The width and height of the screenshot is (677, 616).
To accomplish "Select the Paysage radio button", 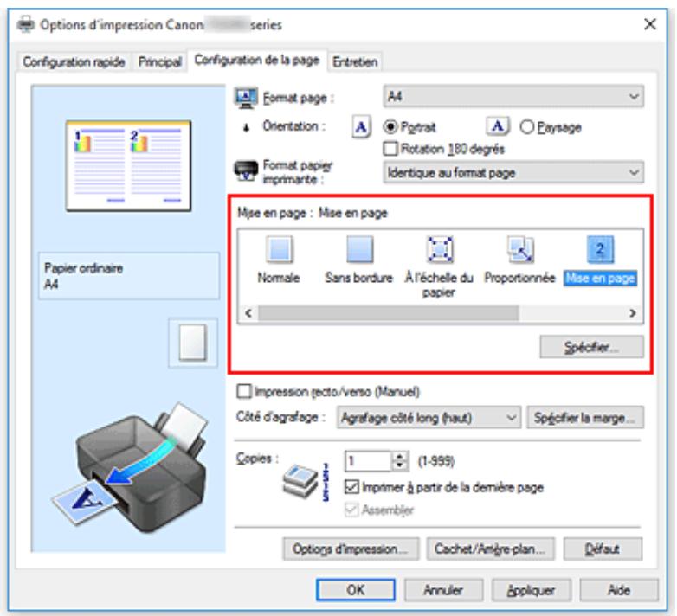I will tap(526, 127).
